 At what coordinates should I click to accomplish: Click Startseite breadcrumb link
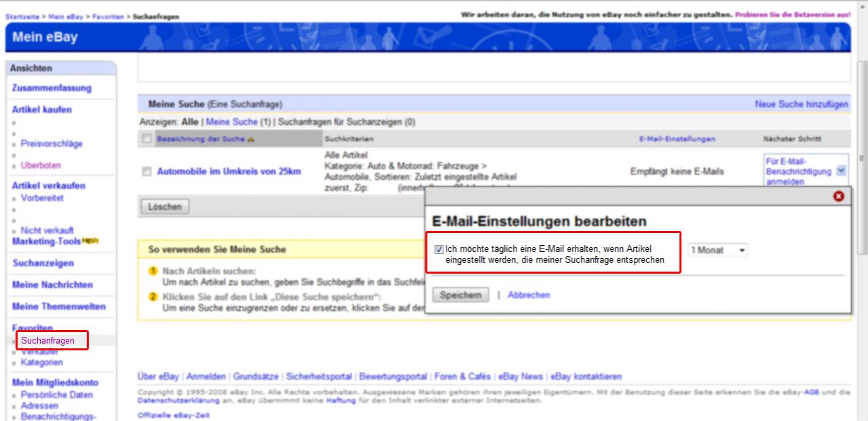click(22, 16)
